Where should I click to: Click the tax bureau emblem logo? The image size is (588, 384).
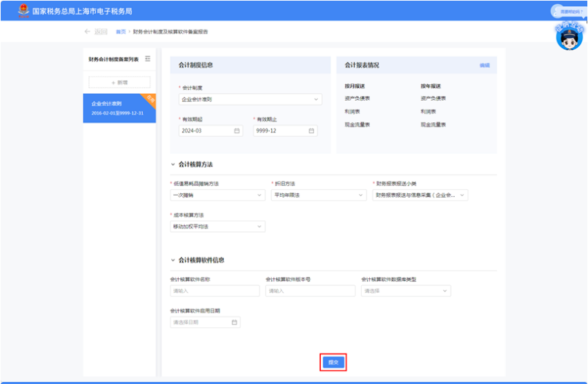tap(23, 10)
